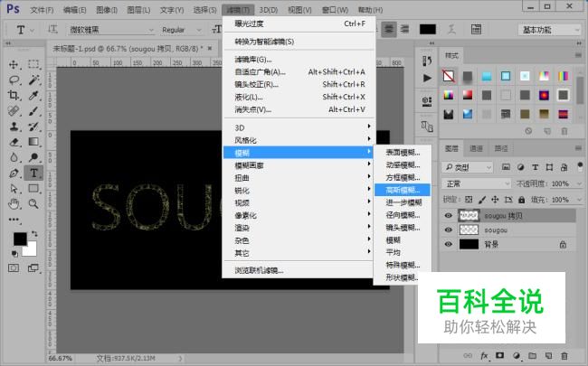Select the Path Selection tool
588x366 pixels.
[14, 189]
